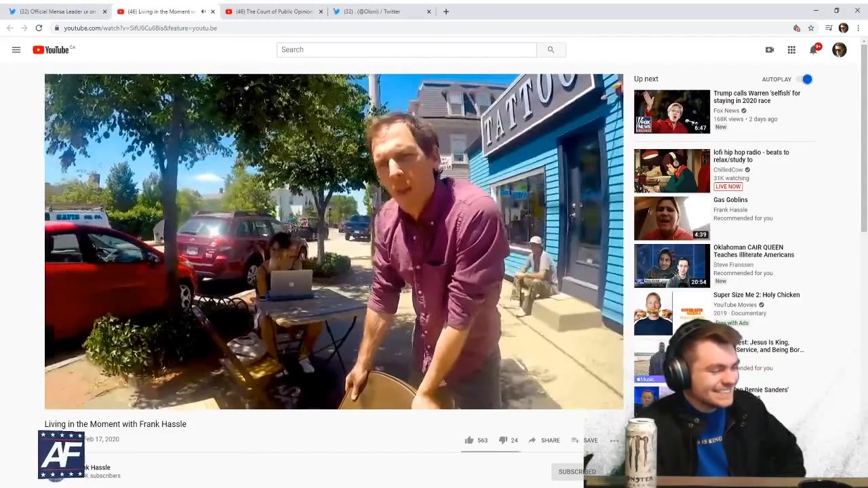Viewport: 868px width, 488px height.
Task: Click the Steve Franssen channel name
Action: click(x=734, y=265)
